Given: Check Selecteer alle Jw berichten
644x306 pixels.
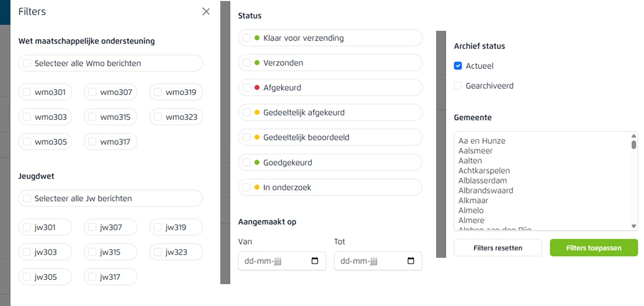Looking at the screenshot, I should [27, 198].
